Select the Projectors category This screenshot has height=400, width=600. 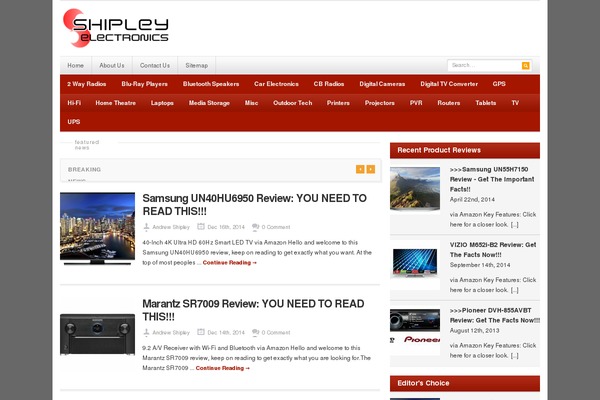pyautogui.click(x=379, y=103)
